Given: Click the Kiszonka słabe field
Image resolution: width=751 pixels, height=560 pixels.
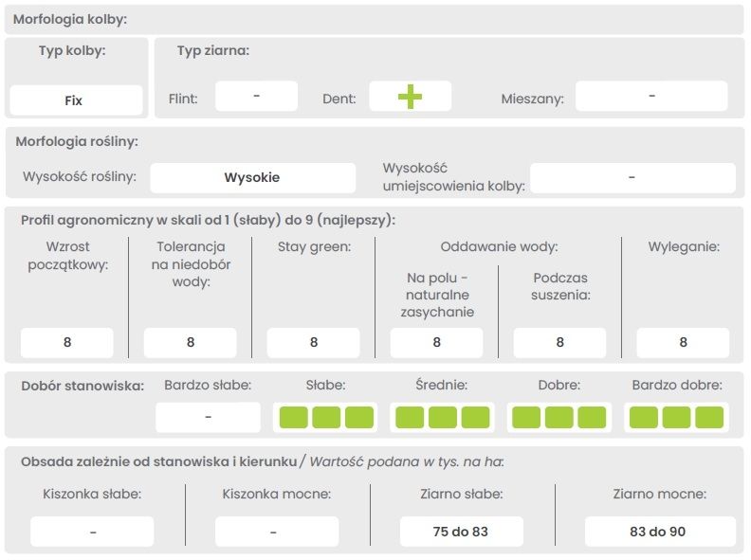Looking at the screenshot, I should pyautogui.click(x=92, y=532).
